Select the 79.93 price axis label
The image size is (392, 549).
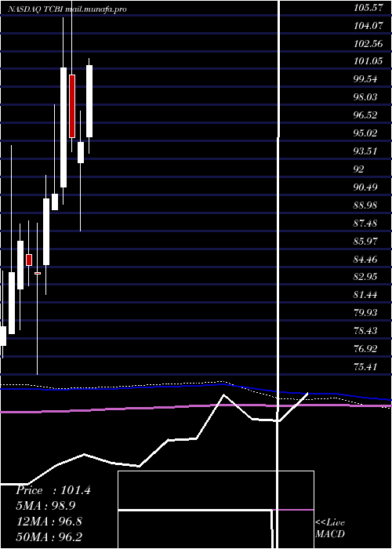(x=365, y=313)
